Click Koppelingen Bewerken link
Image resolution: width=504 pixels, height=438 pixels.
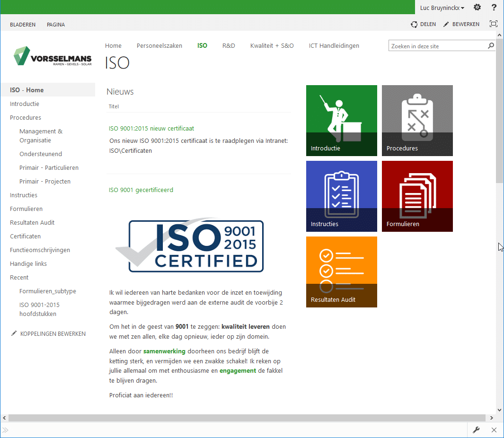point(53,333)
